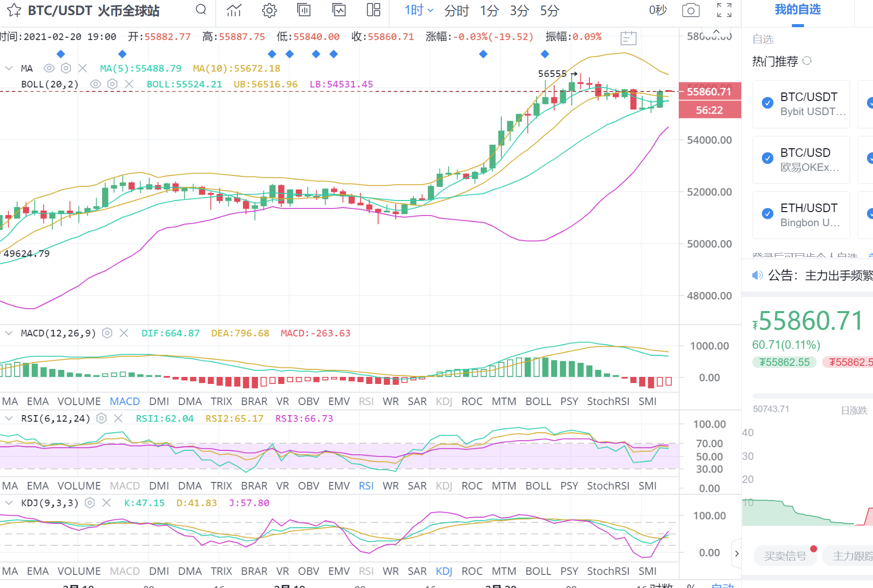Select the 5分 timeframe
The image size is (873, 588).
point(549,11)
